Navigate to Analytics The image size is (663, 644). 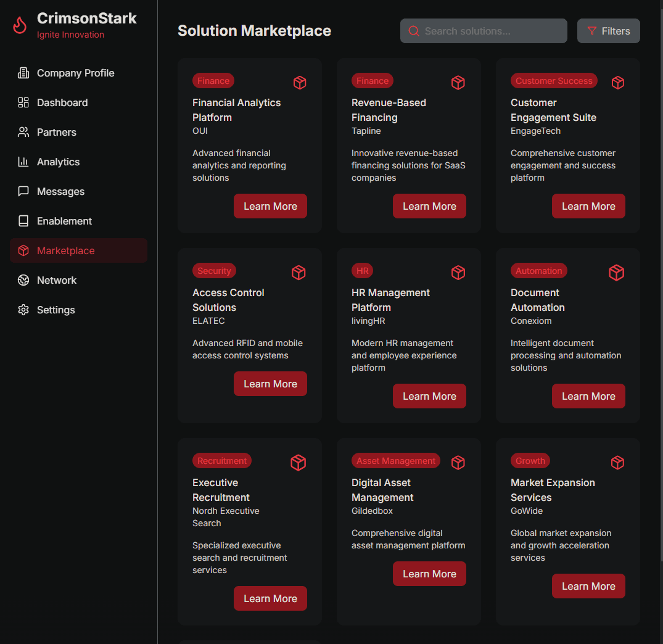(79, 162)
